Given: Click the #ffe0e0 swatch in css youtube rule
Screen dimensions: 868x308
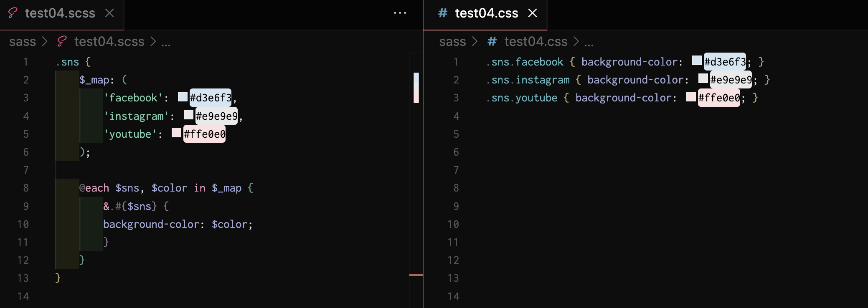Looking at the screenshot, I should 691,96.
